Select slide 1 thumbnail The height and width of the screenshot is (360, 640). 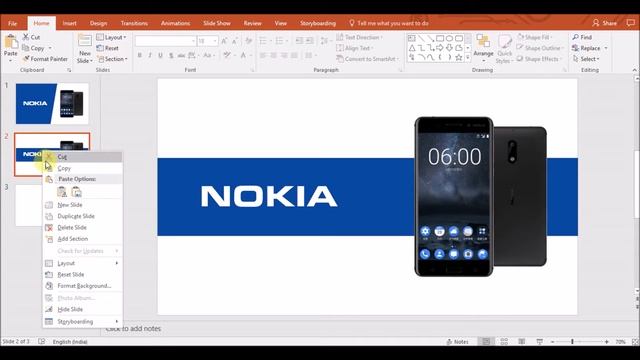[52, 104]
